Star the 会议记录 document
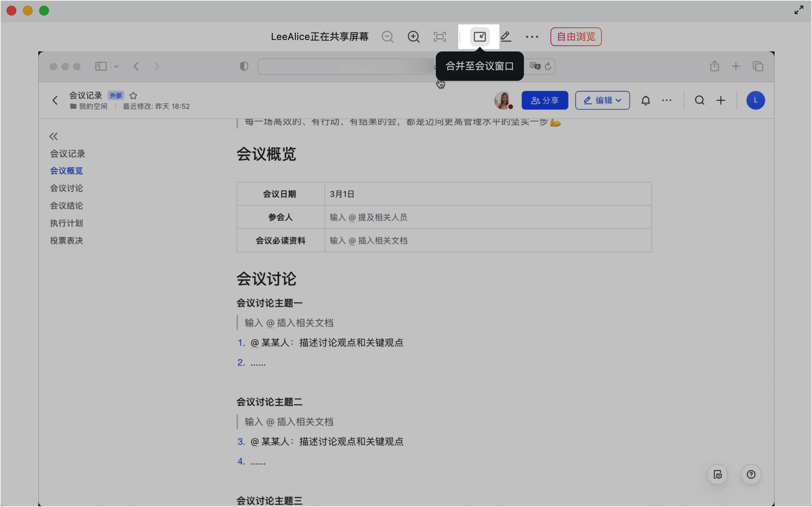The height and width of the screenshot is (507, 812). pyautogui.click(x=133, y=96)
